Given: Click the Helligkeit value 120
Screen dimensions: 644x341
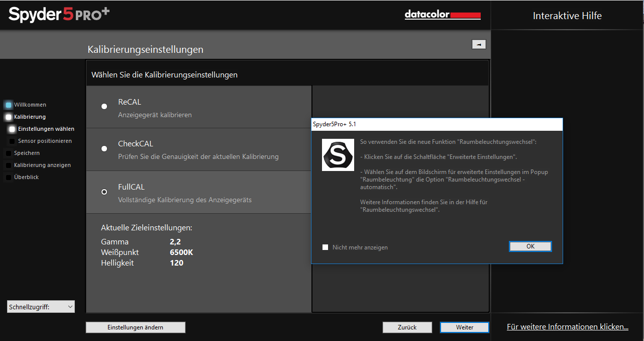Looking at the screenshot, I should click(x=176, y=263).
